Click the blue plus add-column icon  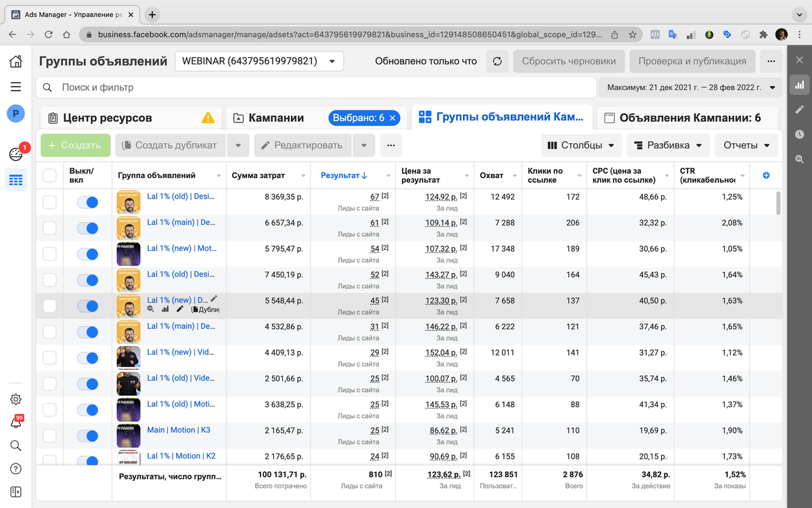(x=766, y=175)
